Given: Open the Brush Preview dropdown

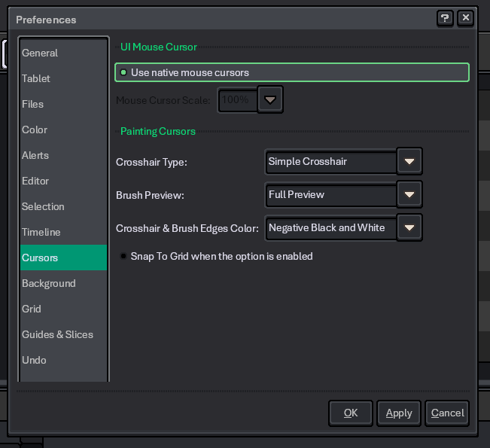Looking at the screenshot, I should (409, 195).
